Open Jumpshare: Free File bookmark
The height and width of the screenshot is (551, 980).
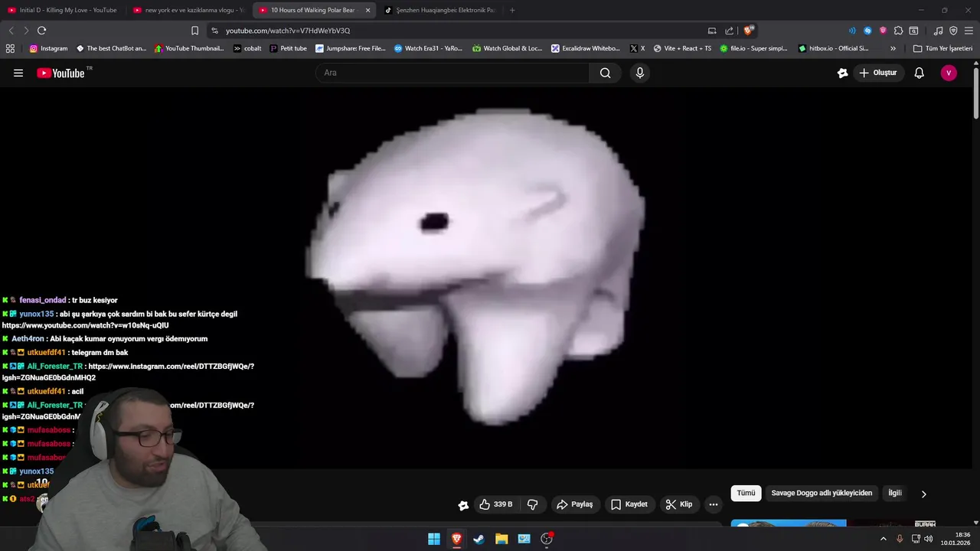(x=351, y=48)
